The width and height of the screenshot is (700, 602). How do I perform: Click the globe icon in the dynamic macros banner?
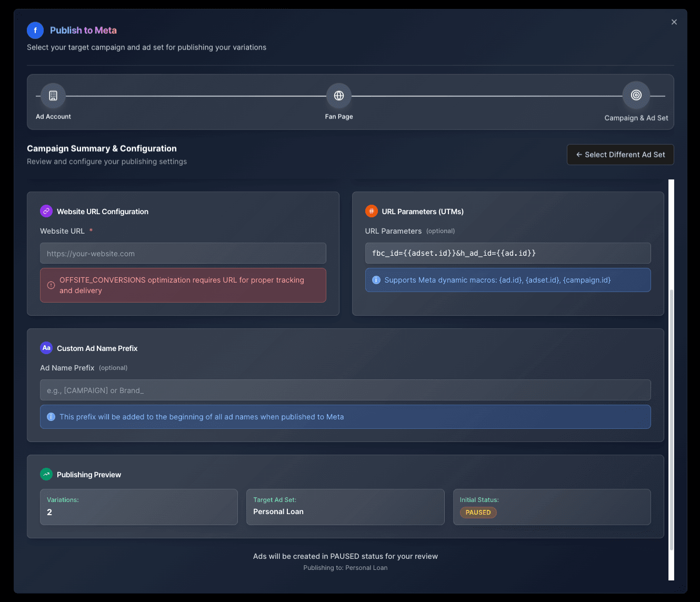pos(376,279)
